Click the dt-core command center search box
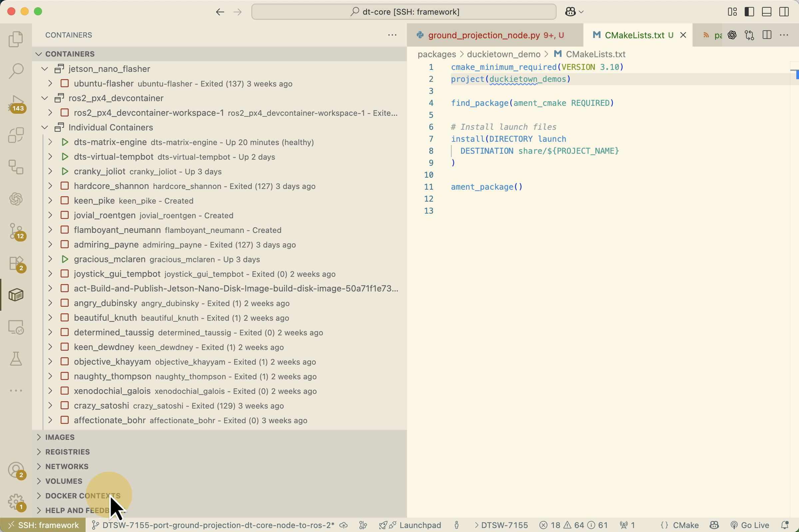Viewport: 799px width, 532px height. click(403, 12)
